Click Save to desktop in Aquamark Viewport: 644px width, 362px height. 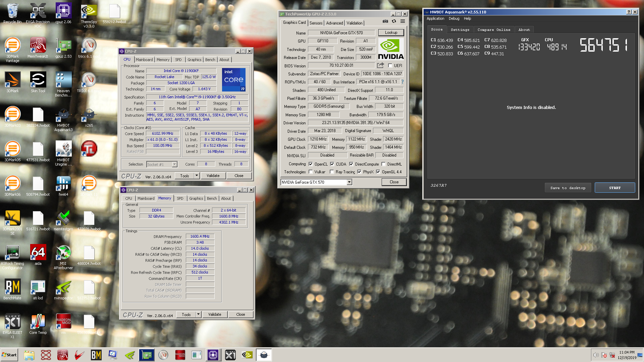coord(568,188)
